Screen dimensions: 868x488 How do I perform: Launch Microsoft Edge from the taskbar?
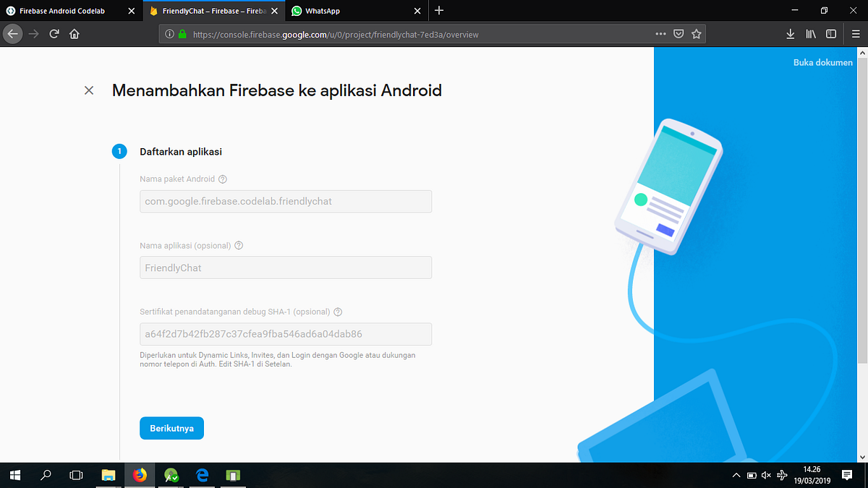(202, 475)
